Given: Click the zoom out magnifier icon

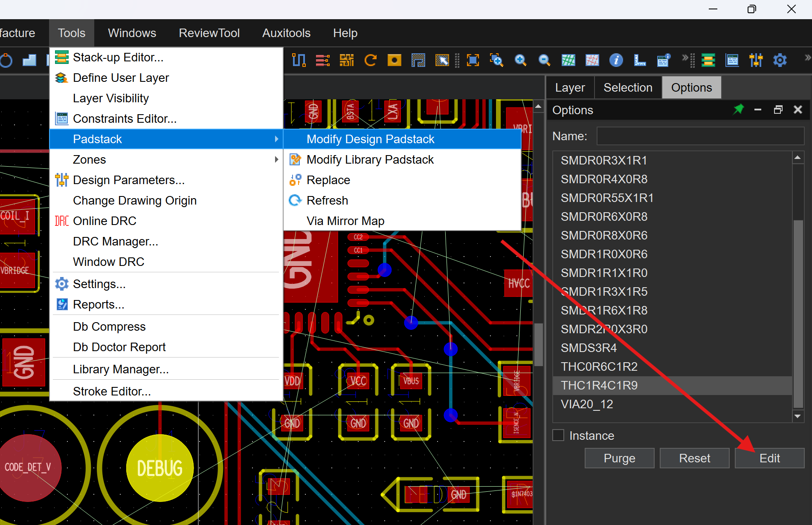Looking at the screenshot, I should pyautogui.click(x=544, y=60).
